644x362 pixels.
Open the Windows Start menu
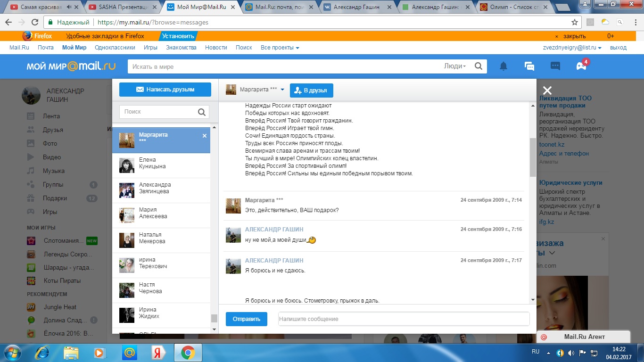tap(12, 352)
